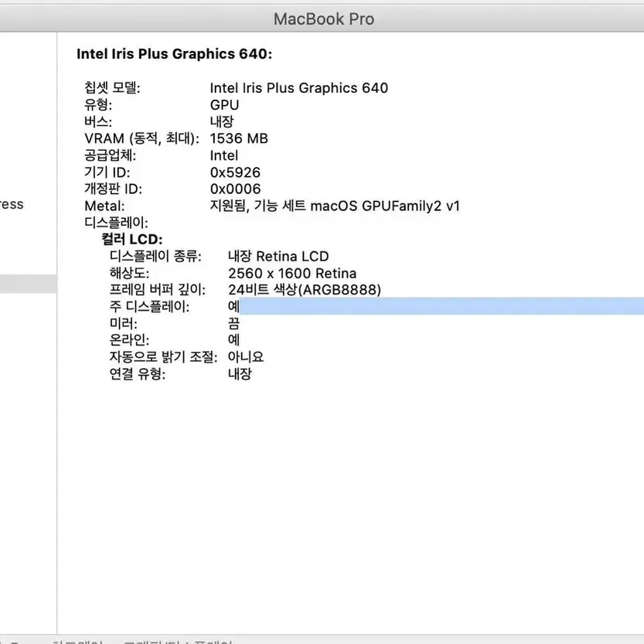Click the '기기 ID:' label
Screen dimensions: 644x644
click(107, 172)
